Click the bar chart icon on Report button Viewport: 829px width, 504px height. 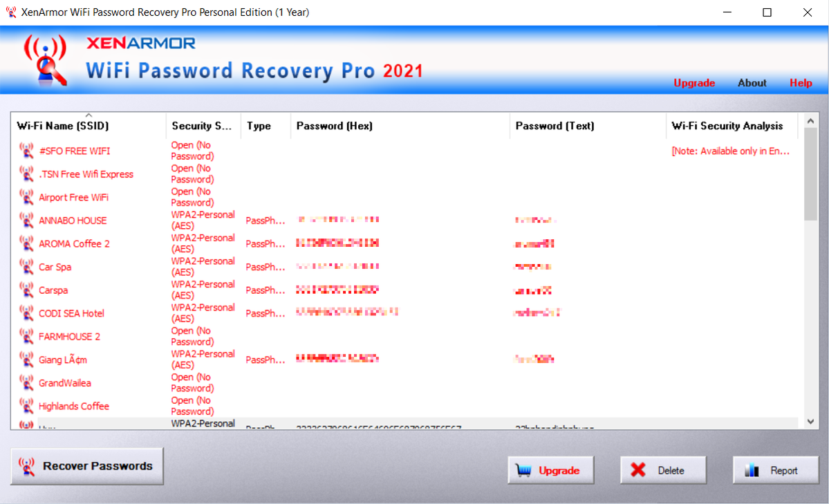coord(752,471)
